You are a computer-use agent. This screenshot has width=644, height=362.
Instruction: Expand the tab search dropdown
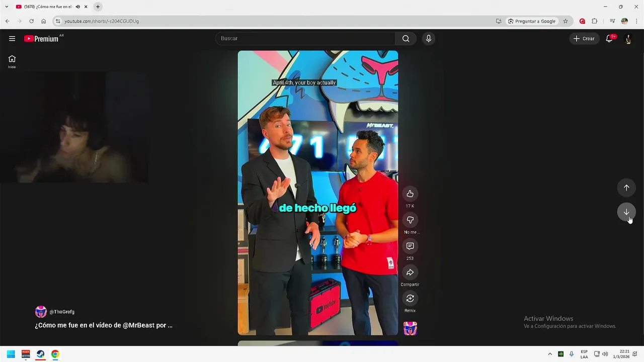[x=7, y=7]
